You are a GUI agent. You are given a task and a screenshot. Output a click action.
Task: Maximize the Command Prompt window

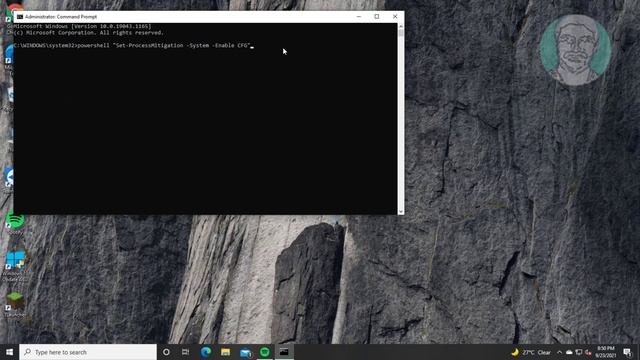point(377,17)
